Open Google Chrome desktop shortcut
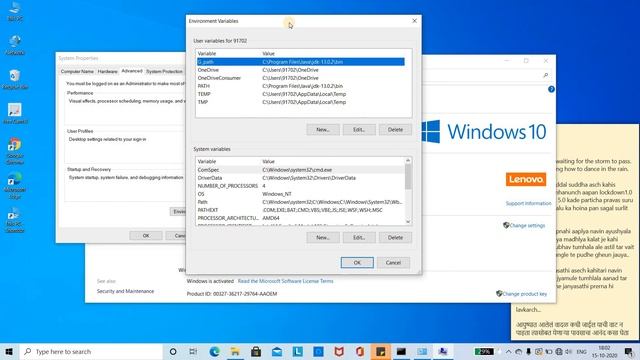This screenshot has width=640, height=360. [15, 151]
